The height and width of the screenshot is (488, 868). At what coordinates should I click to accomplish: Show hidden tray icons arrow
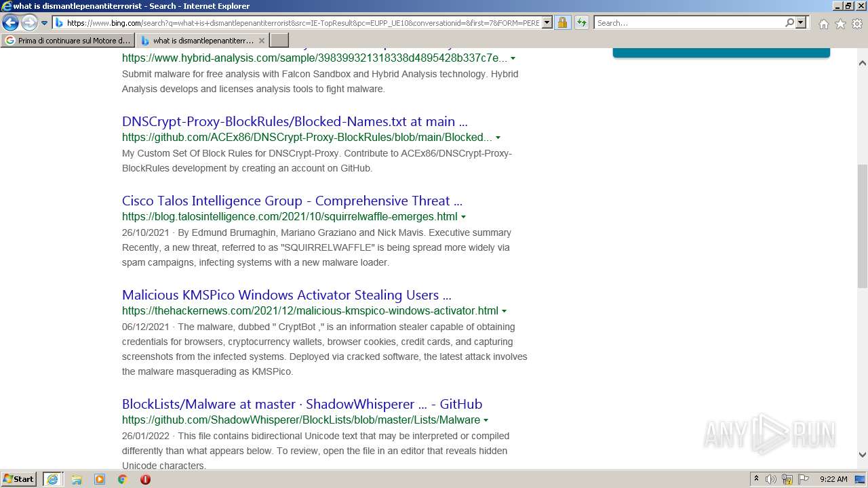point(756,479)
